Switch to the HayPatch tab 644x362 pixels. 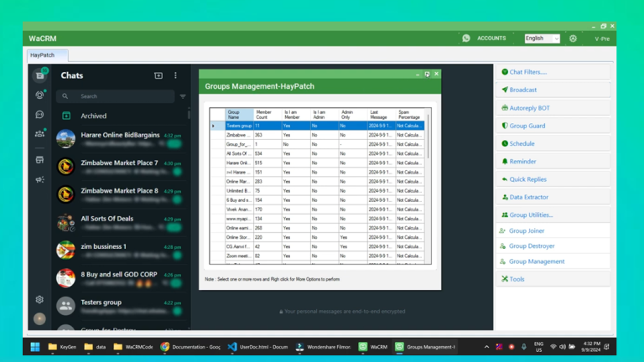coord(42,55)
